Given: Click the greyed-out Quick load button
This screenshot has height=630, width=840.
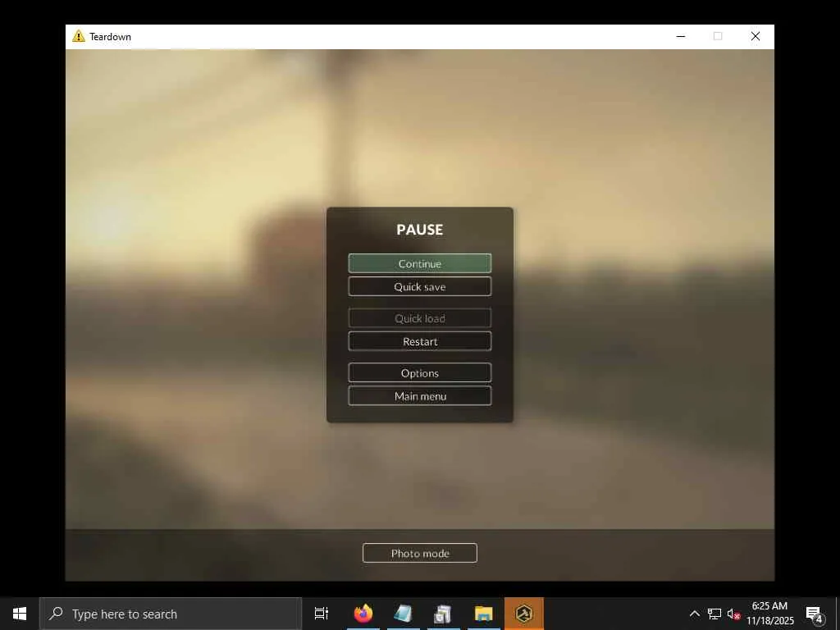Looking at the screenshot, I should [419, 318].
